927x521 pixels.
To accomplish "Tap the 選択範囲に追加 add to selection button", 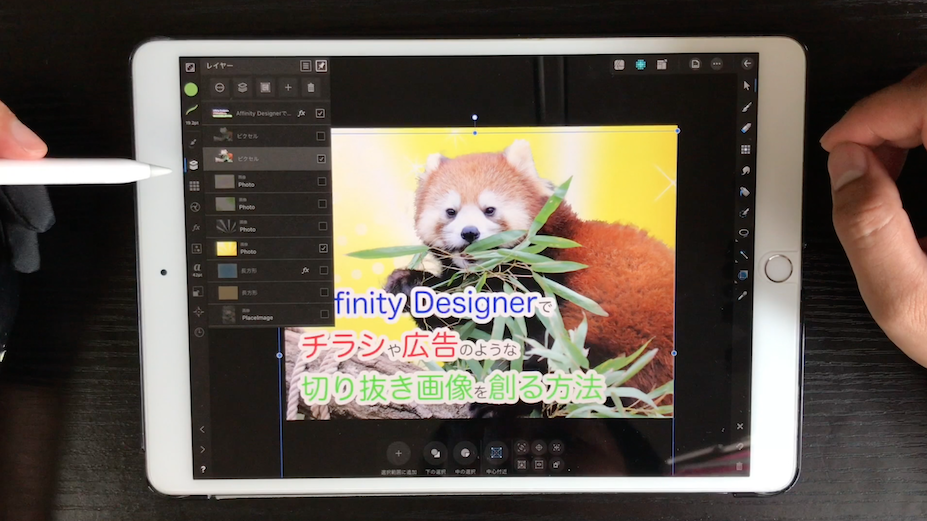I will (397, 453).
